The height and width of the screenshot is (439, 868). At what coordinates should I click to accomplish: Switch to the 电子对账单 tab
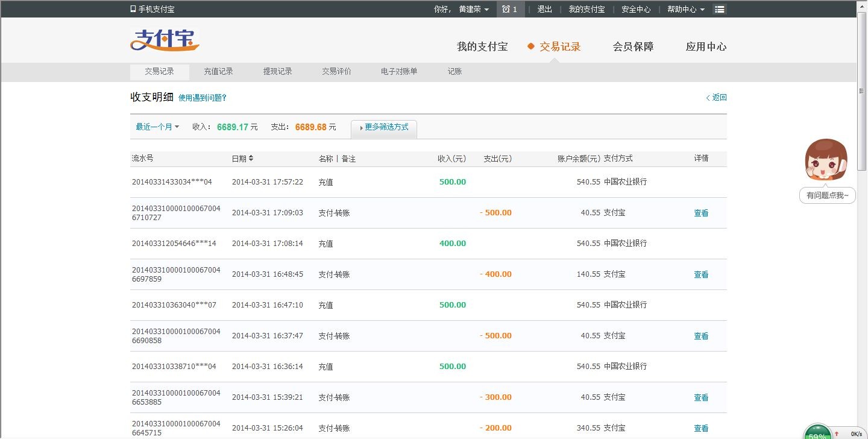coord(399,71)
